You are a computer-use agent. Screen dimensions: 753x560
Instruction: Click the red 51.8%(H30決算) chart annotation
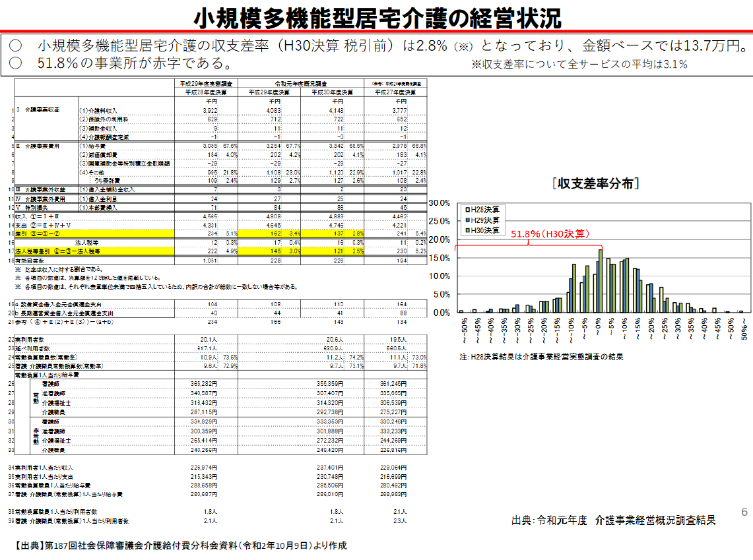coord(549,233)
